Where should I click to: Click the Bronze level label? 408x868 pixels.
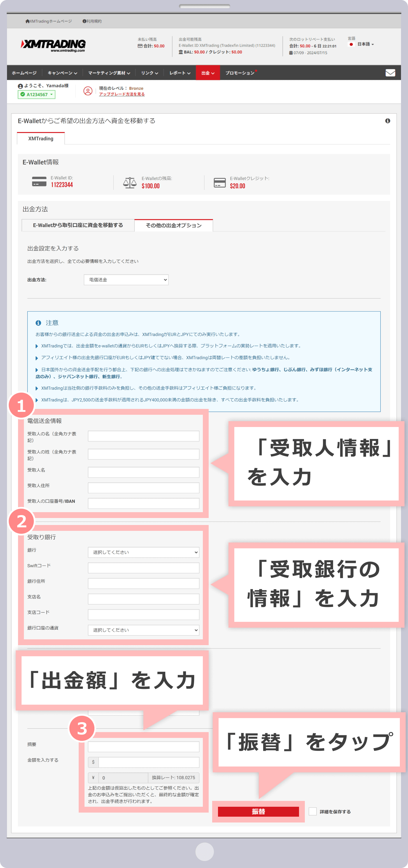click(136, 88)
